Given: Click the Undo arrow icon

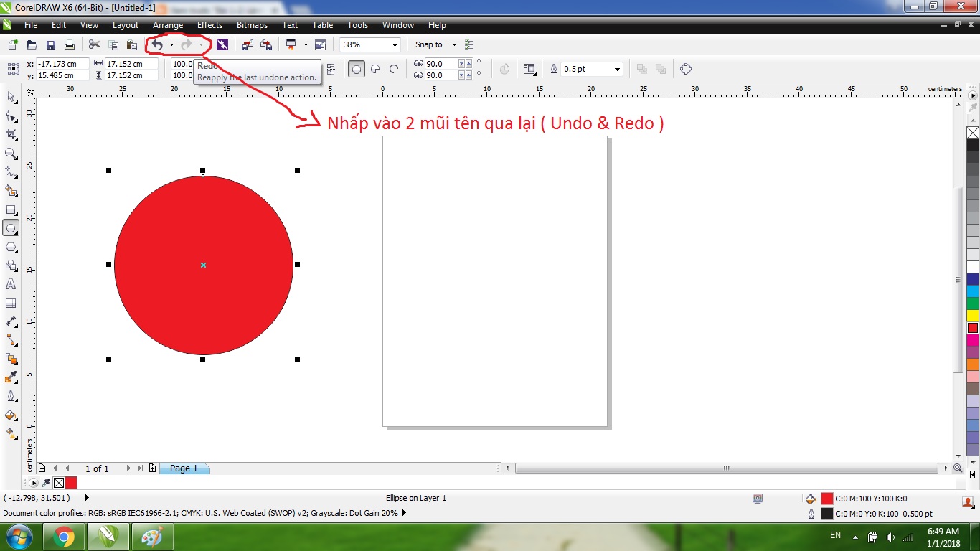Looking at the screenshot, I should click(x=156, y=44).
